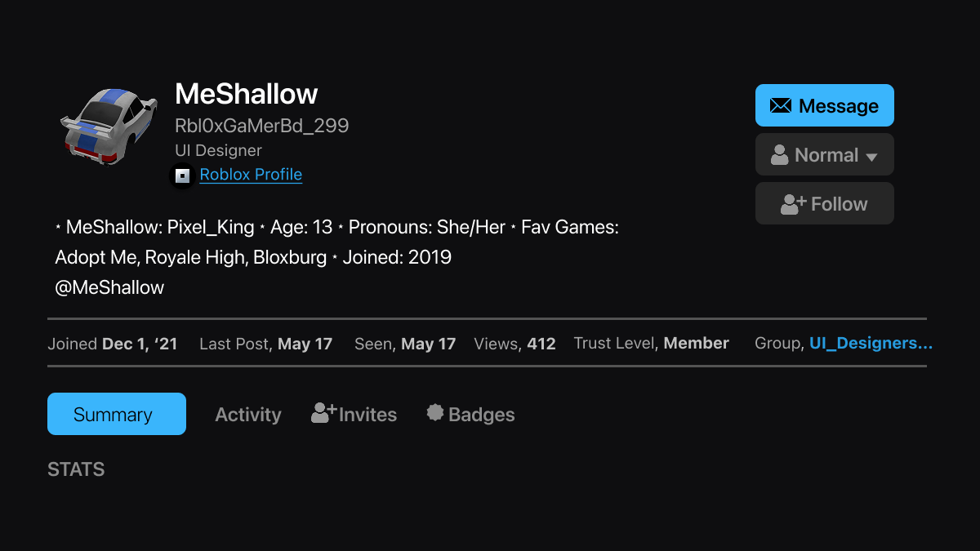The height and width of the screenshot is (551, 980).
Task: Open the Badges tab
Action: point(481,414)
